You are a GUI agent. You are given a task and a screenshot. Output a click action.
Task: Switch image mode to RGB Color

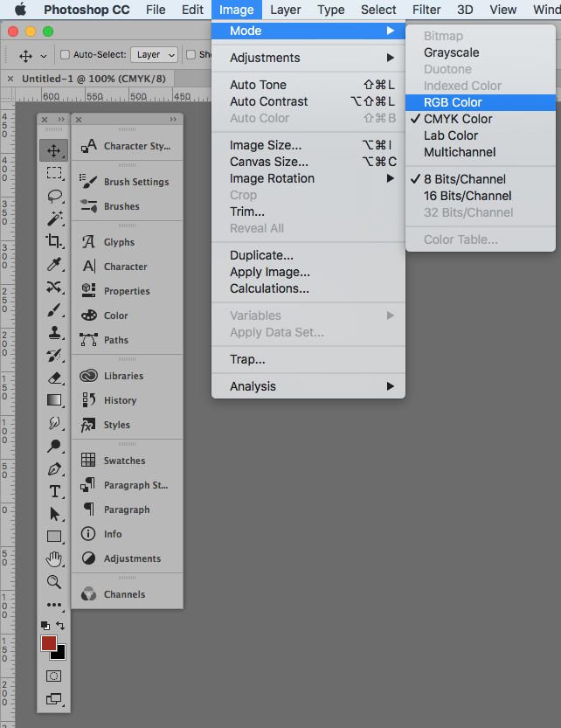point(481,102)
